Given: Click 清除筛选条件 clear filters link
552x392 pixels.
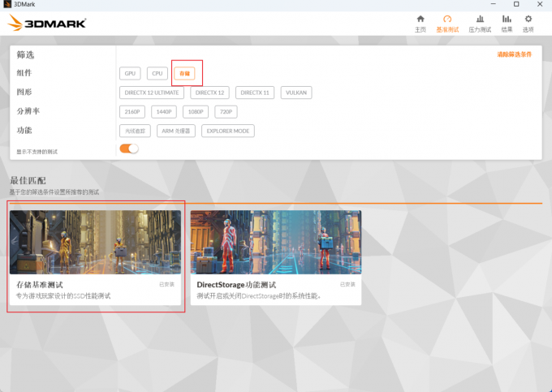Looking at the screenshot, I should [515, 54].
